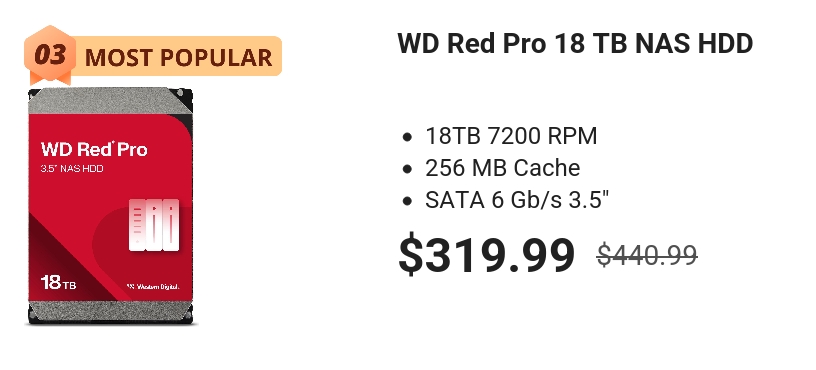Click the Western Digital logo on drive label
Viewport: 816px width, 370px height.
pos(152,286)
